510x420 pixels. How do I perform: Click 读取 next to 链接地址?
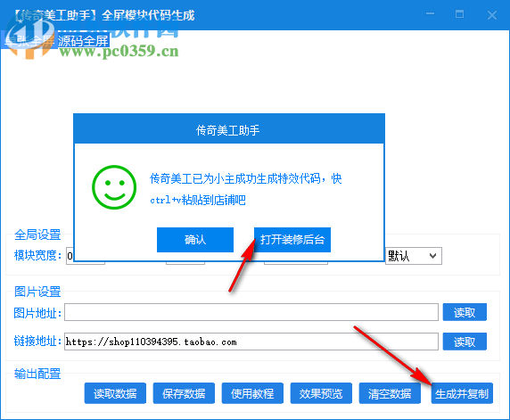[465, 342]
